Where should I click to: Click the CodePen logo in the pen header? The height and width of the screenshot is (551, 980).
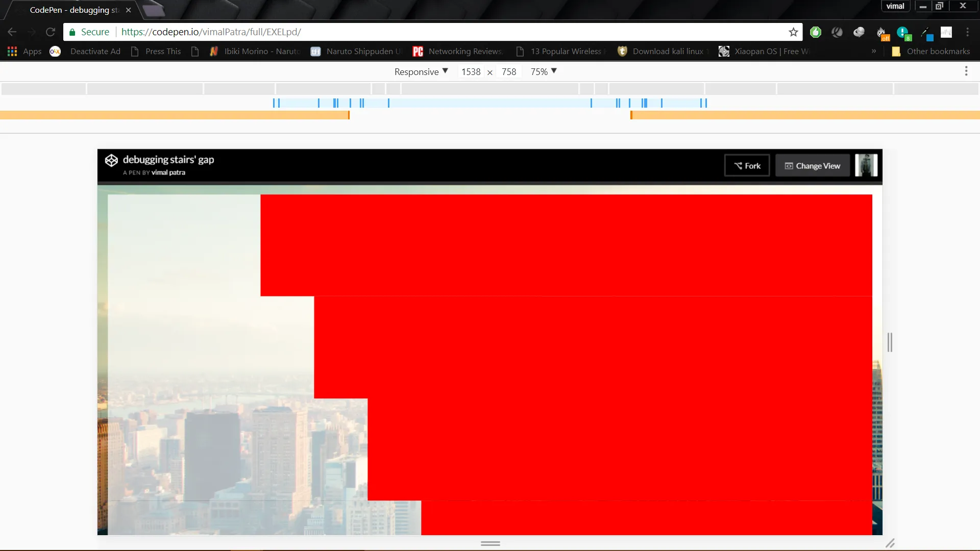tap(111, 161)
